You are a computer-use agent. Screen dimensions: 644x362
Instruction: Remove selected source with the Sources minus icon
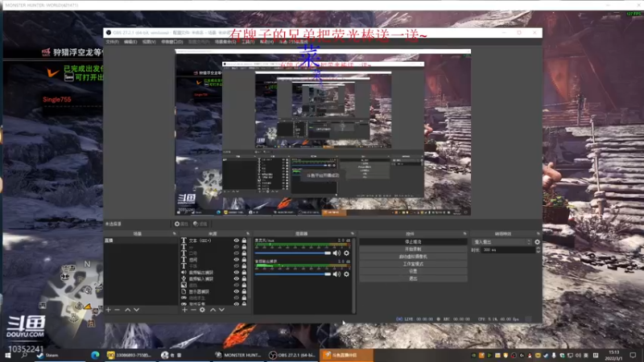[193, 310]
